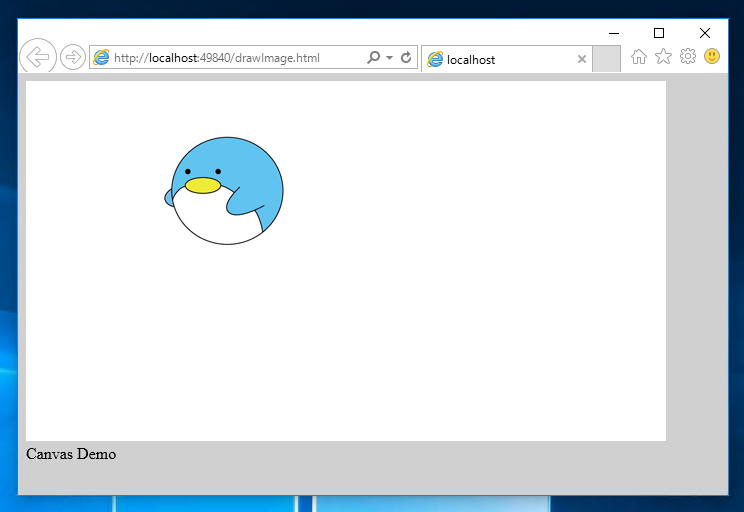Click the magnifier search icon in address bar
The height and width of the screenshot is (512, 744).
pos(374,57)
